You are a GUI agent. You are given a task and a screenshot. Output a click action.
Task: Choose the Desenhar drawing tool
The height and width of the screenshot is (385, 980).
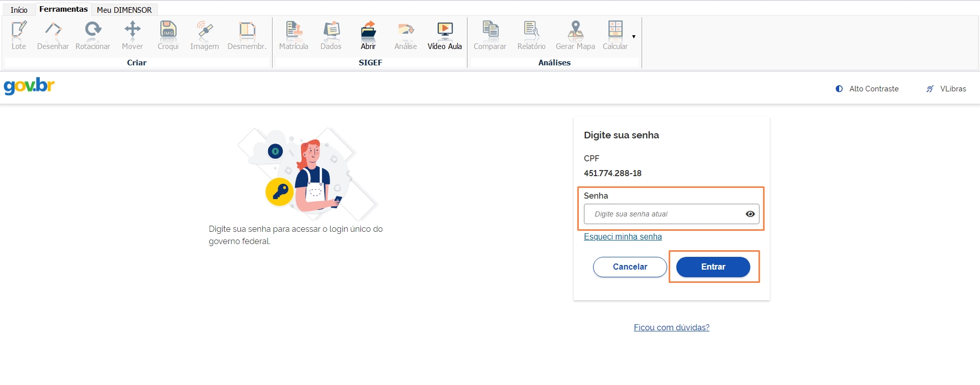[53, 35]
